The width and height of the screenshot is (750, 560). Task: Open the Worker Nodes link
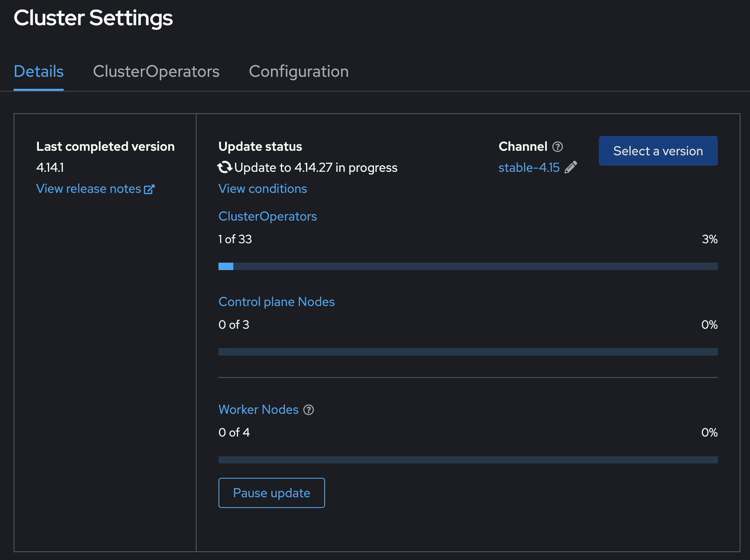click(x=259, y=410)
